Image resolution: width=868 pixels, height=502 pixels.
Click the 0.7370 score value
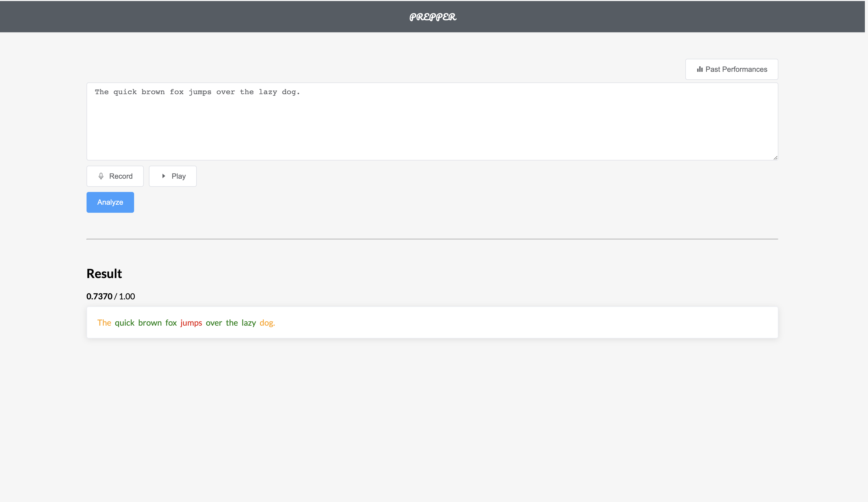click(99, 297)
